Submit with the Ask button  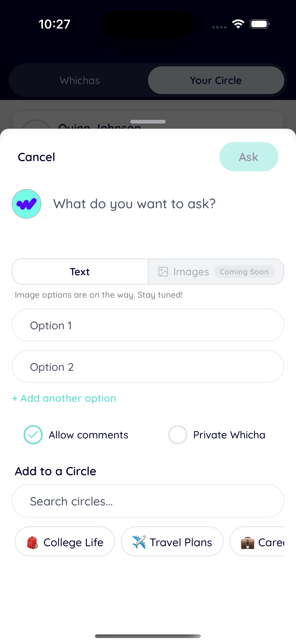[249, 157]
